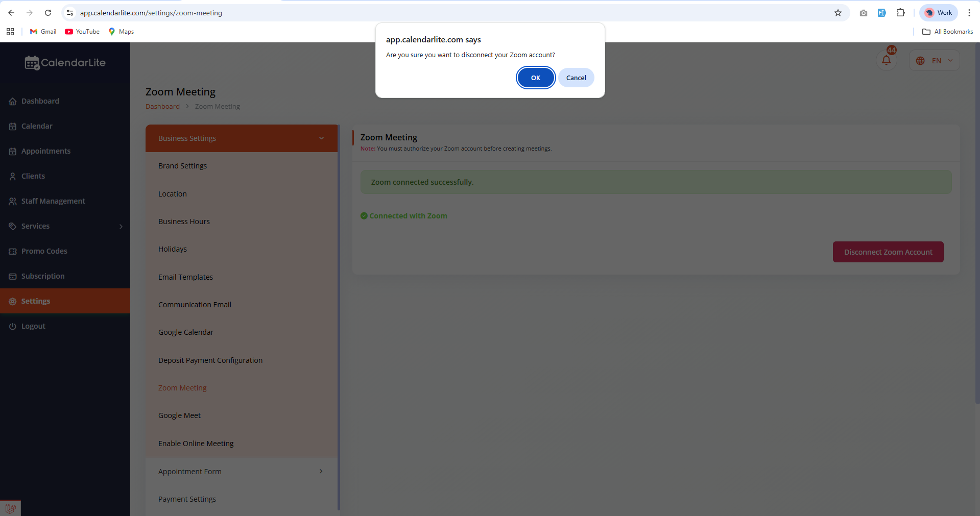Click Disconnect Zoom Account button

888,252
